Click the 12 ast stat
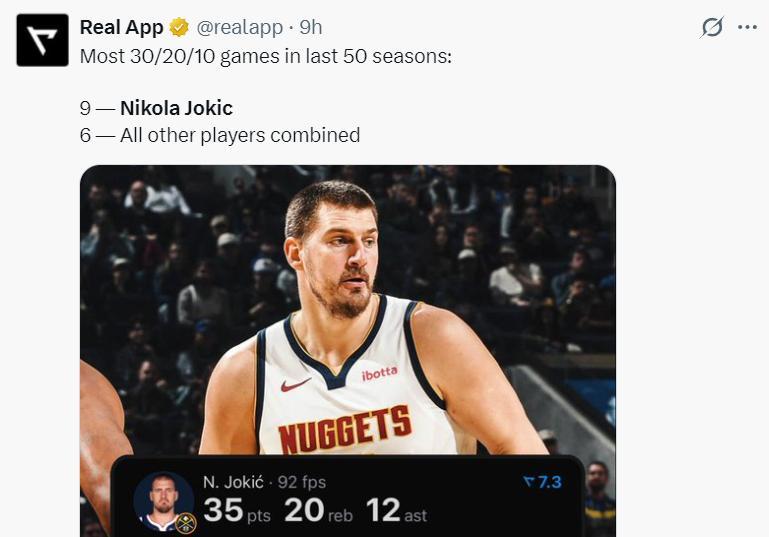The height and width of the screenshot is (537, 769). tap(396, 511)
